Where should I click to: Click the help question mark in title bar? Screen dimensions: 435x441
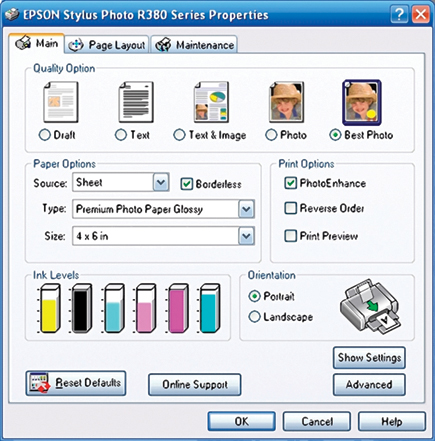click(x=399, y=14)
